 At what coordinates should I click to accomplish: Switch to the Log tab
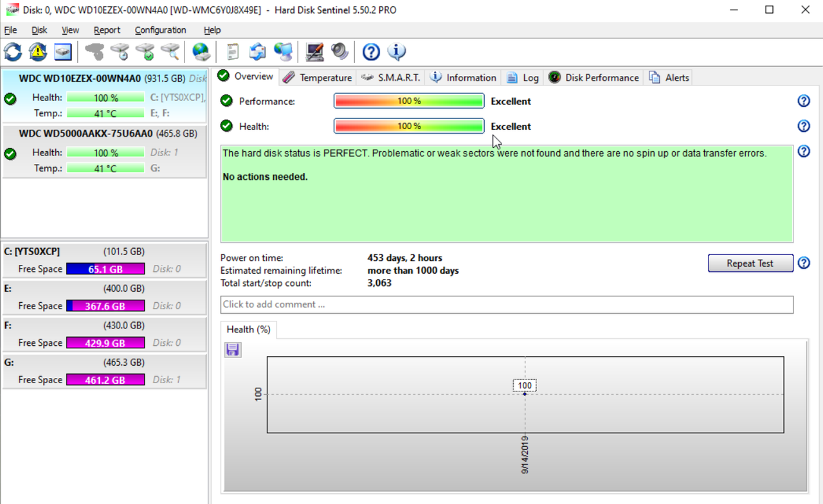tap(523, 78)
